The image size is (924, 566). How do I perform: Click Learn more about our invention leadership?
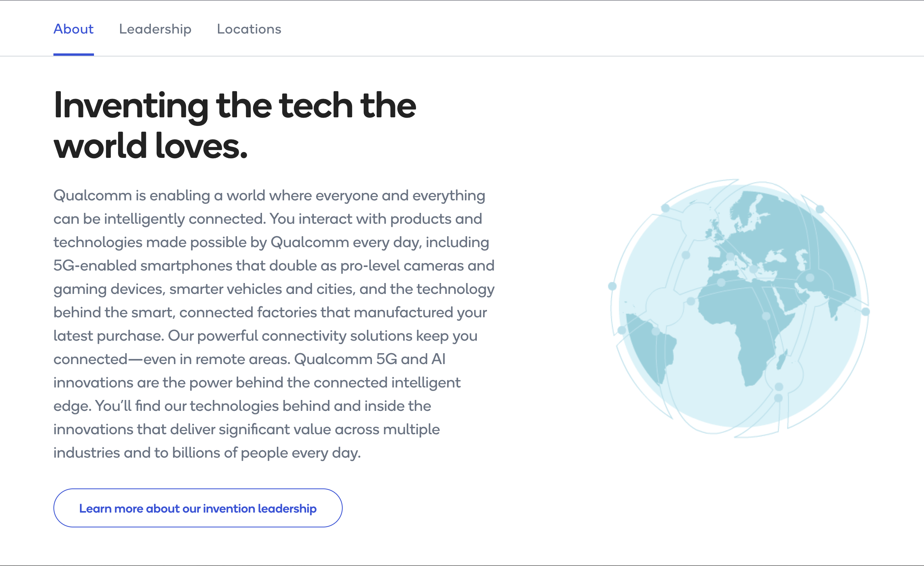click(197, 507)
